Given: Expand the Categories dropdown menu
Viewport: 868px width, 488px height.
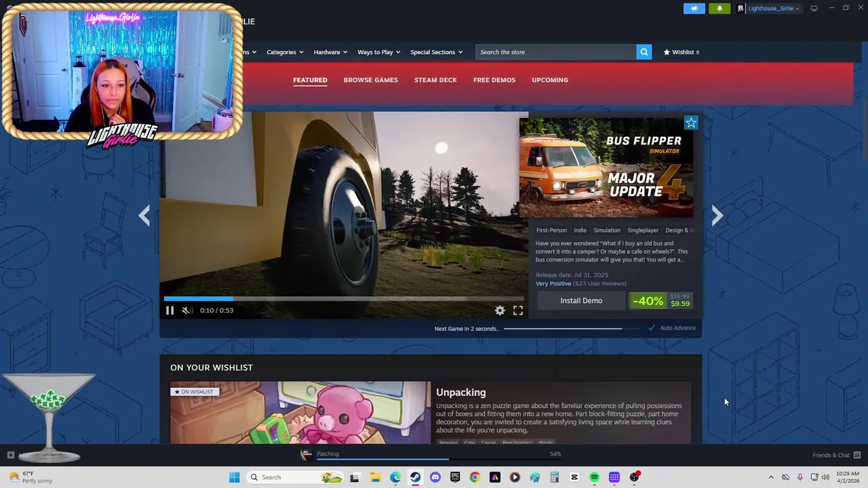Looking at the screenshot, I should pyautogui.click(x=285, y=52).
